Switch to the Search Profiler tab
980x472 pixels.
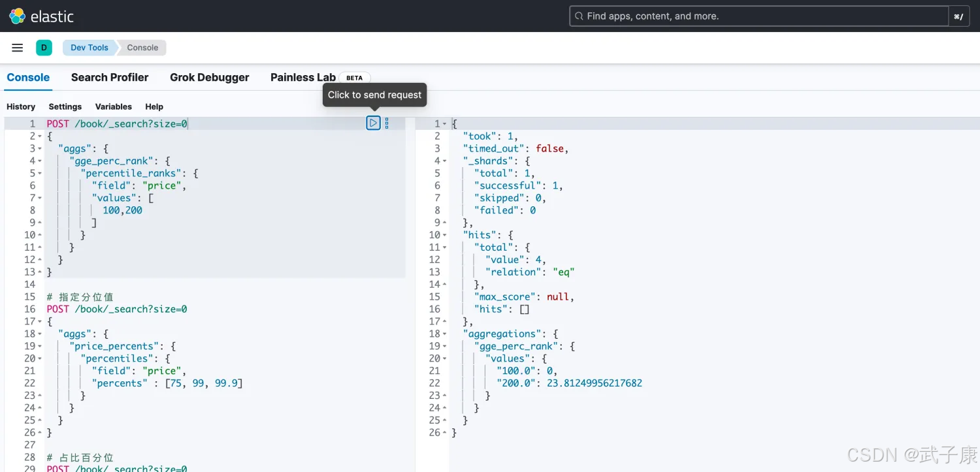coord(110,77)
